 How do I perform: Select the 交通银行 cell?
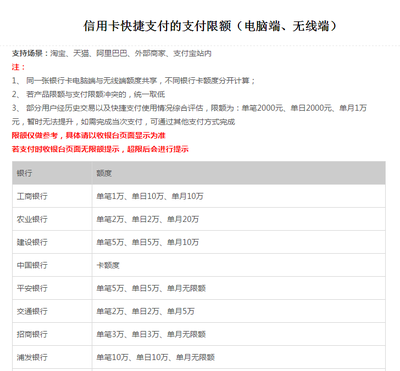(x=52, y=311)
